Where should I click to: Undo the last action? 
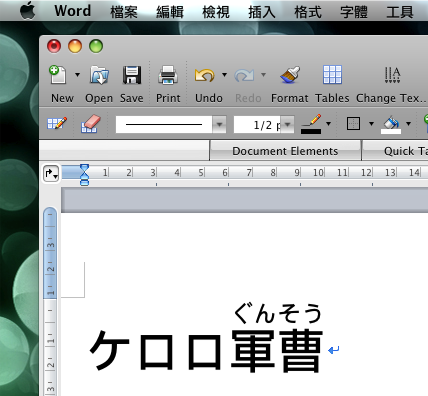tap(204, 75)
